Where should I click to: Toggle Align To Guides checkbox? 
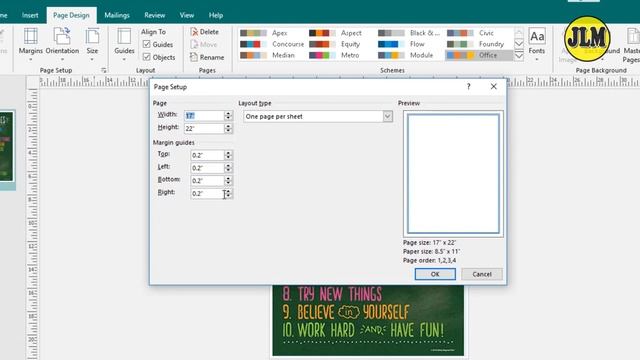pos(147,44)
